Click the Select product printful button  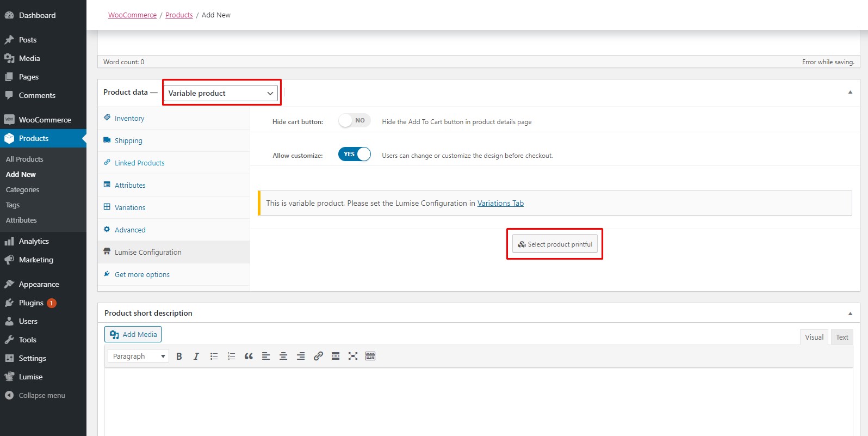pyautogui.click(x=555, y=244)
